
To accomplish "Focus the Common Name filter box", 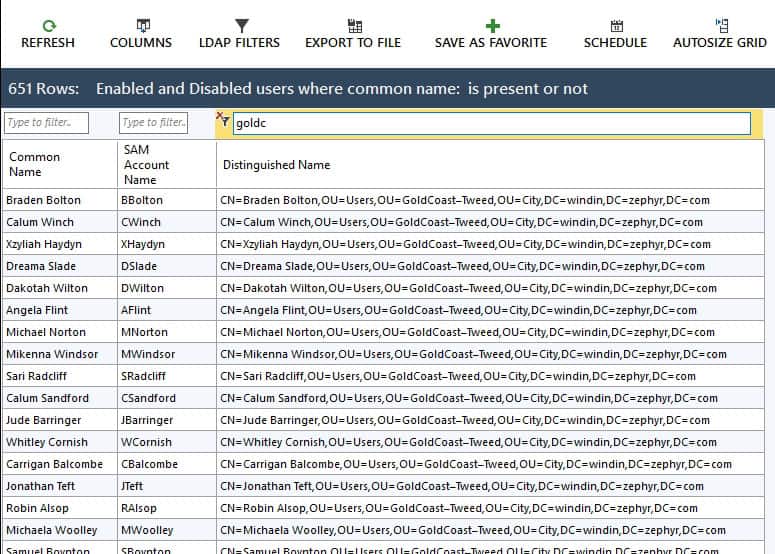I will 46,123.
